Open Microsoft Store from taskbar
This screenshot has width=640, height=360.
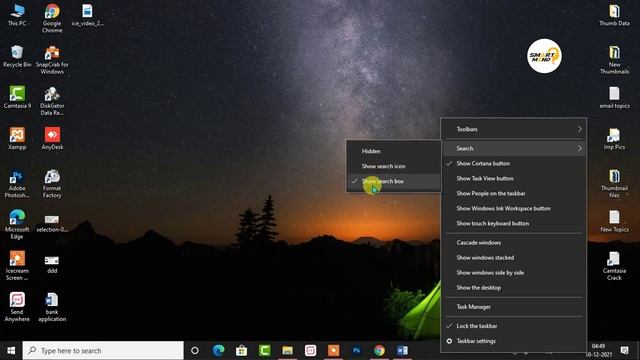pyautogui.click(x=241, y=351)
